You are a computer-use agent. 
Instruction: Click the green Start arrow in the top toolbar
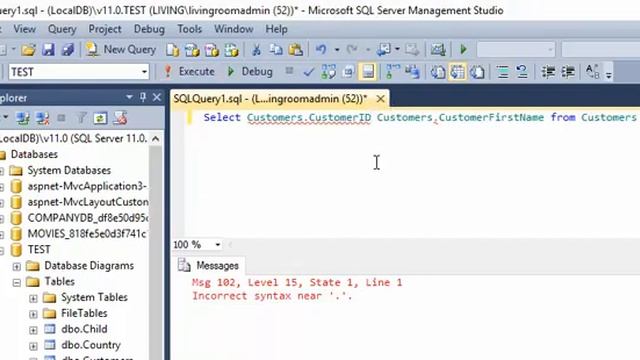coord(463,50)
